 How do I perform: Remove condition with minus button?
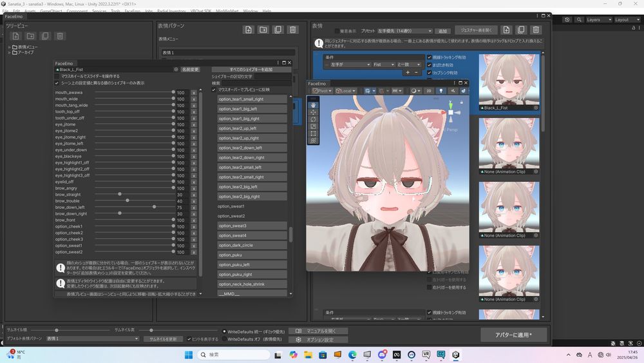416,72
